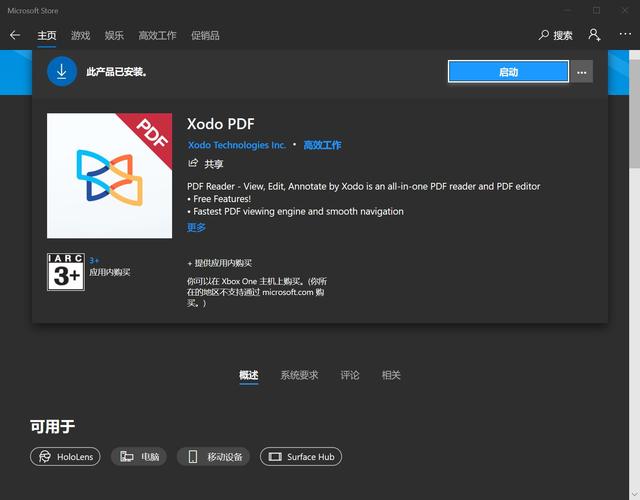Click the scrollbar down arrow
640x500 pixels.
pos(634,494)
